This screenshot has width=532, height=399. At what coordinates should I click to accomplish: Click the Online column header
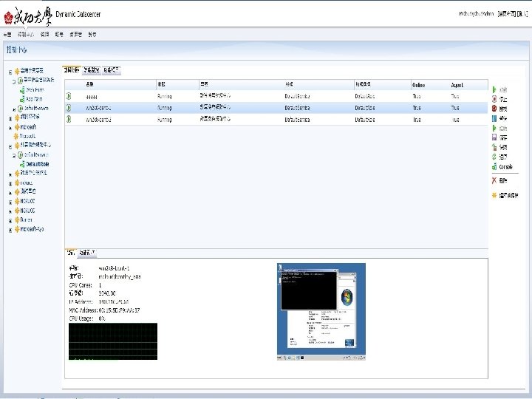[x=418, y=85]
